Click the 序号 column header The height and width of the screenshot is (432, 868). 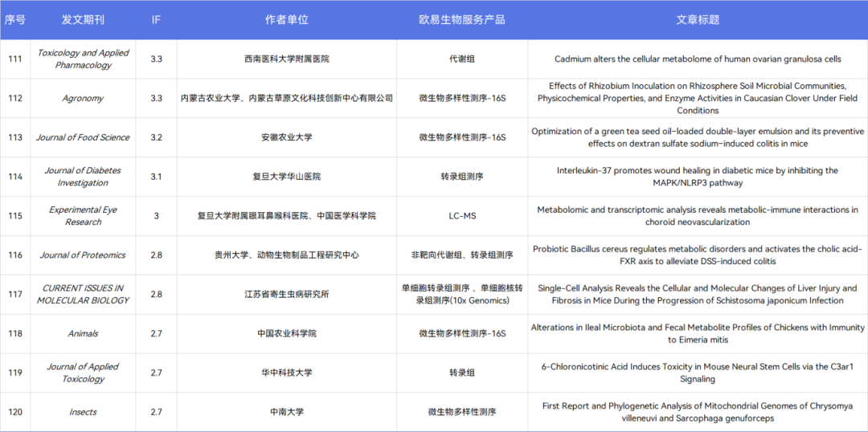pyautogui.click(x=15, y=19)
